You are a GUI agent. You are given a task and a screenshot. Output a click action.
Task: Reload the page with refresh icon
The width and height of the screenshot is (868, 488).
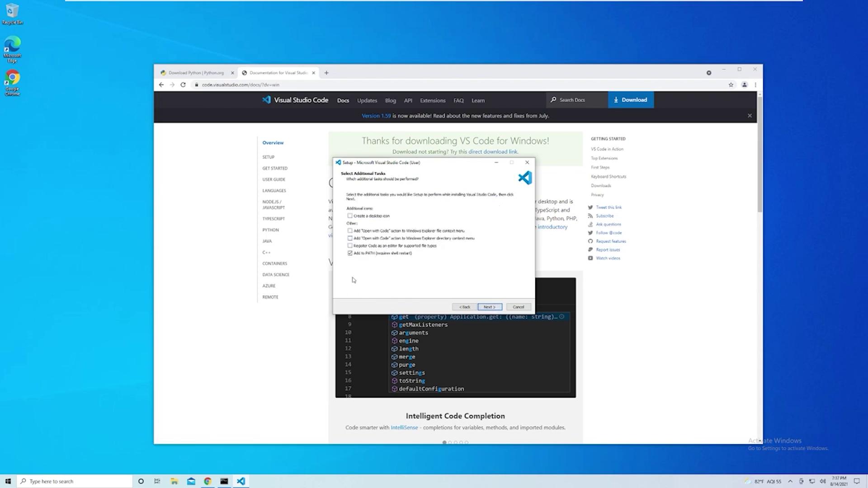click(x=183, y=84)
